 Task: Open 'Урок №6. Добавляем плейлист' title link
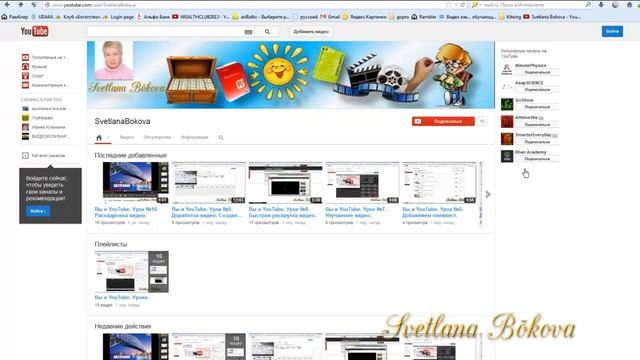pos(433,212)
